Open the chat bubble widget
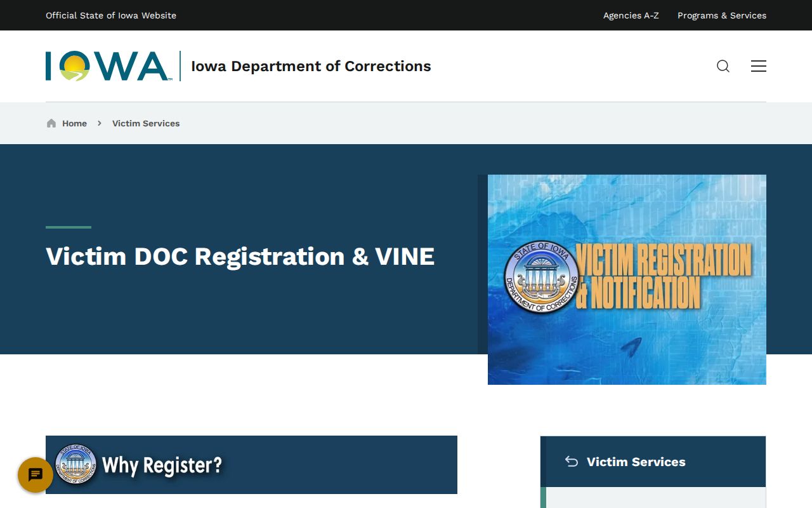The width and height of the screenshot is (812, 508). [36, 475]
